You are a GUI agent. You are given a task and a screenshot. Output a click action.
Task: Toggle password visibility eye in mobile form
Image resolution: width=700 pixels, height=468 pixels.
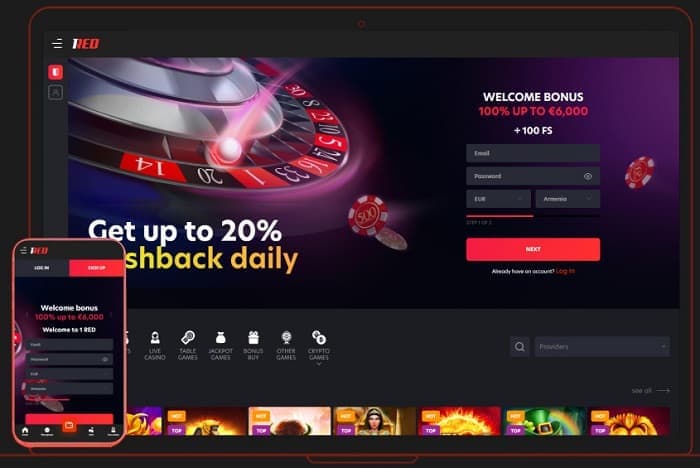[x=105, y=359]
